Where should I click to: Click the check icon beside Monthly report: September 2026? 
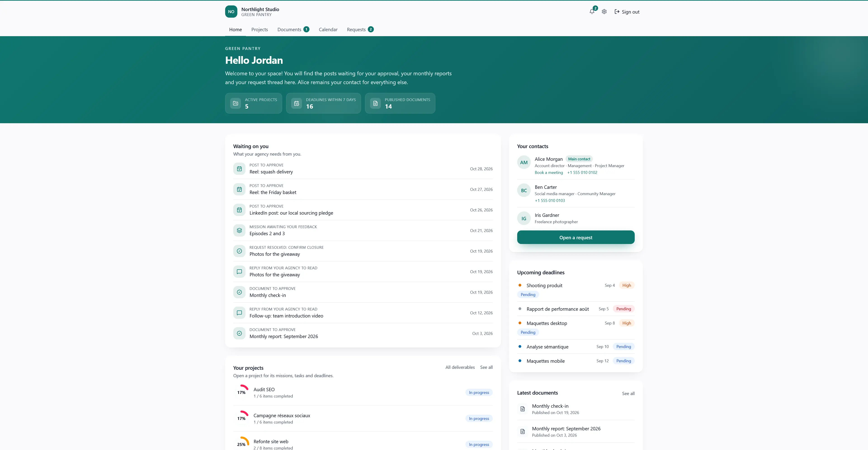point(239,333)
